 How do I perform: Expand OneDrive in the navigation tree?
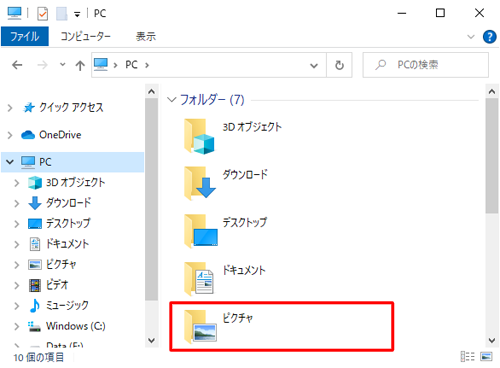[x=10, y=135]
